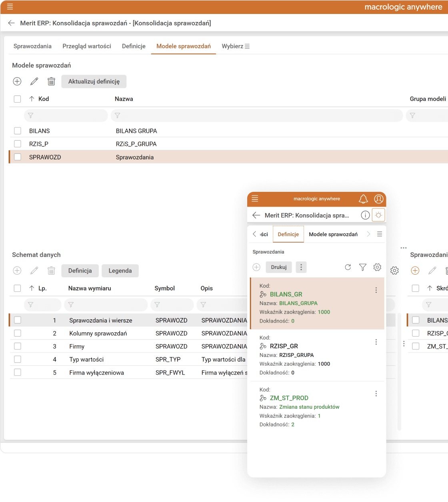Click the add icon in Modele sprawozdań toolbar
This screenshot has width=448, height=502.
click(17, 82)
